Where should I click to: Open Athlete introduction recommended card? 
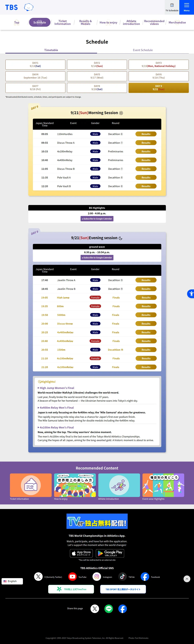(119, 487)
